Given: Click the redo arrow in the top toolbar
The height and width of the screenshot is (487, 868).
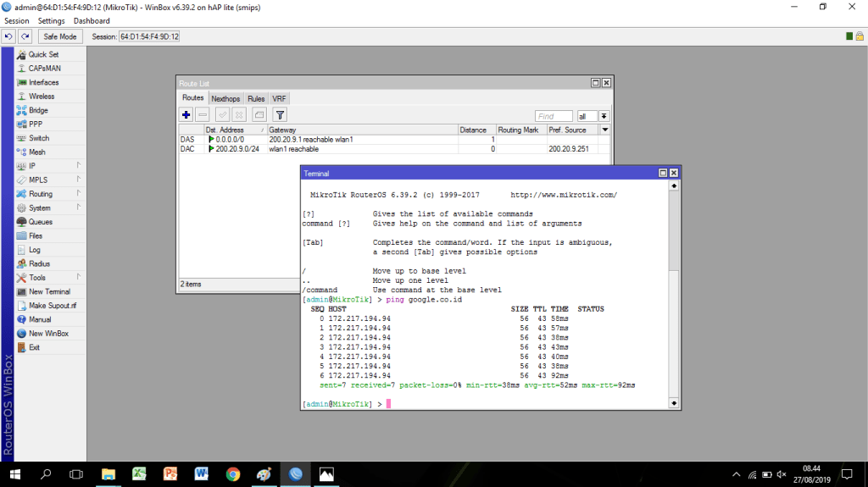Looking at the screenshot, I should pos(25,36).
